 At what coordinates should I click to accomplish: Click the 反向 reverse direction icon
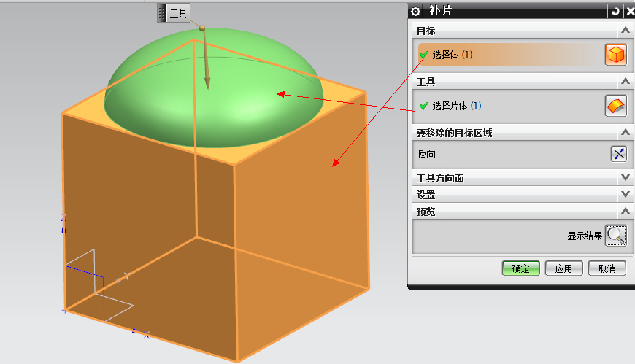tap(619, 154)
